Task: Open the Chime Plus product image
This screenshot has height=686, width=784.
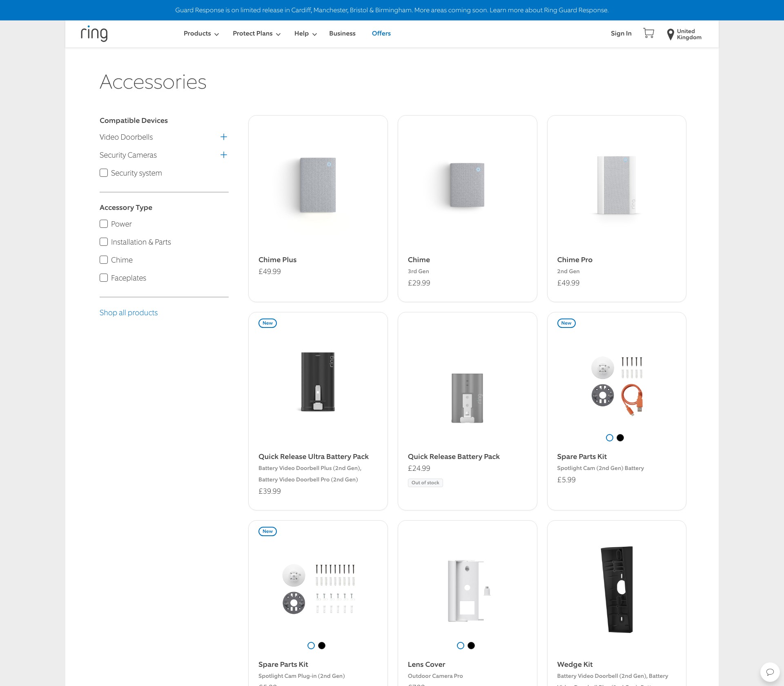Action: 318,185
